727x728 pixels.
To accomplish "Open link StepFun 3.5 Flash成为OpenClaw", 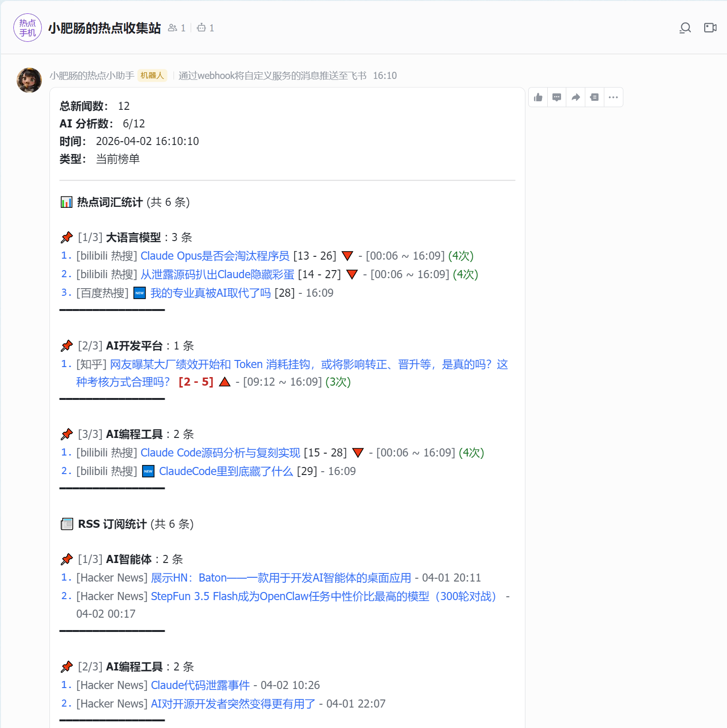I will click(x=324, y=596).
